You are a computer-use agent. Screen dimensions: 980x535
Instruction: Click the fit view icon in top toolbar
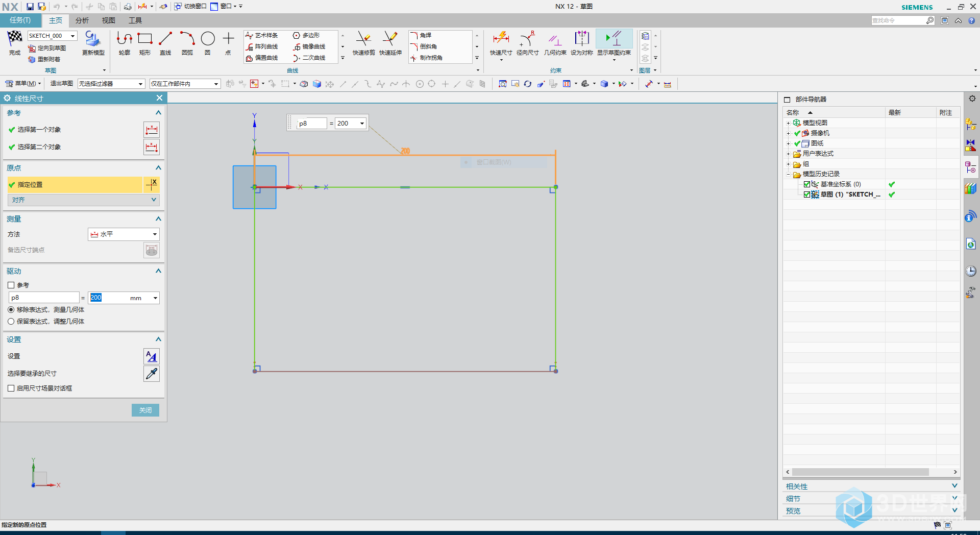(x=502, y=84)
